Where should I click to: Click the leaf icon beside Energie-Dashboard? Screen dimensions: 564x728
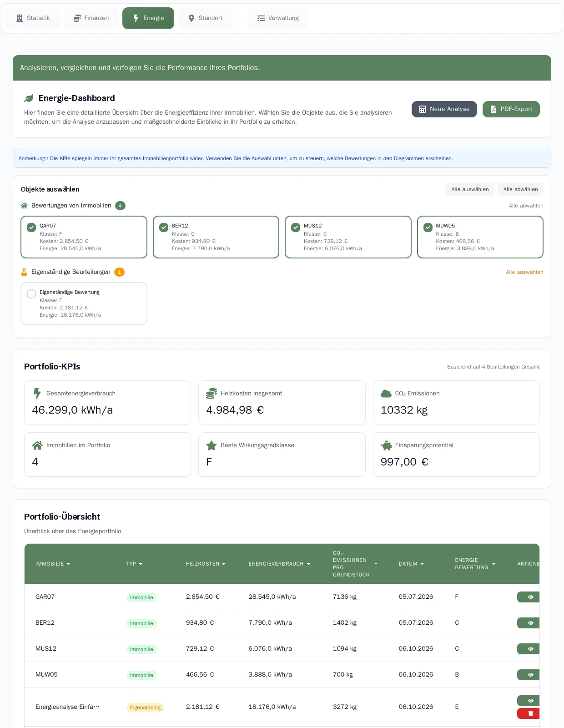click(29, 98)
